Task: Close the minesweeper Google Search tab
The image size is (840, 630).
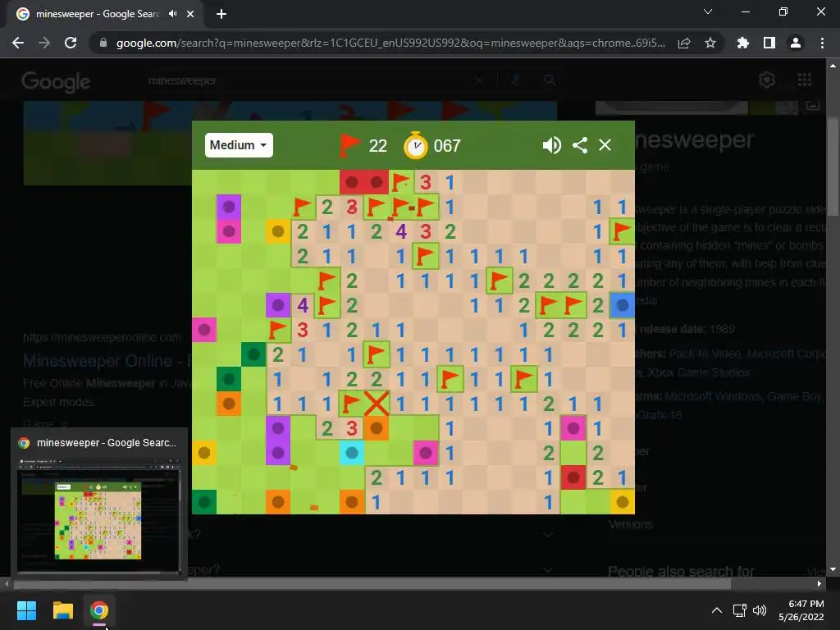Action: (190, 14)
